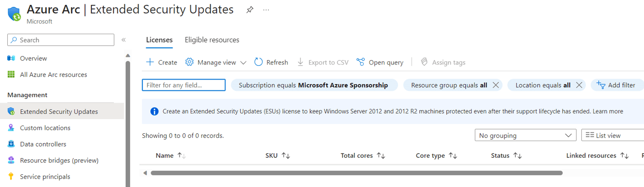Click the Add filter icon
The image size is (644, 187).
pyautogui.click(x=601, y=85)
